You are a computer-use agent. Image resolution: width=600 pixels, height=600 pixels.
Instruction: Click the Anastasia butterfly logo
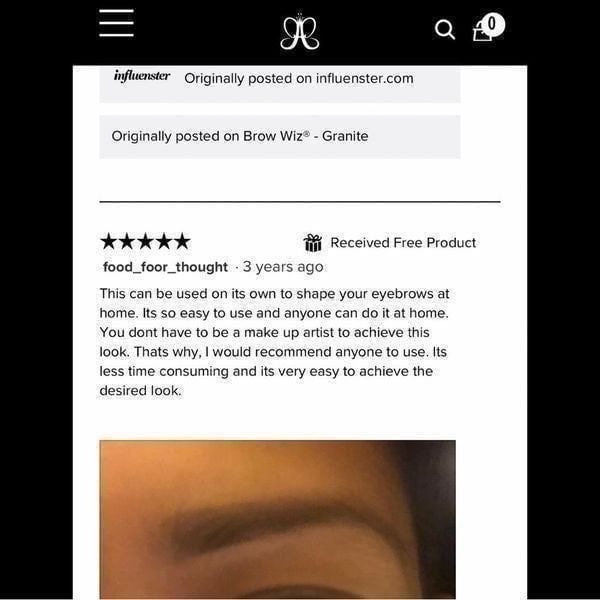300,32
